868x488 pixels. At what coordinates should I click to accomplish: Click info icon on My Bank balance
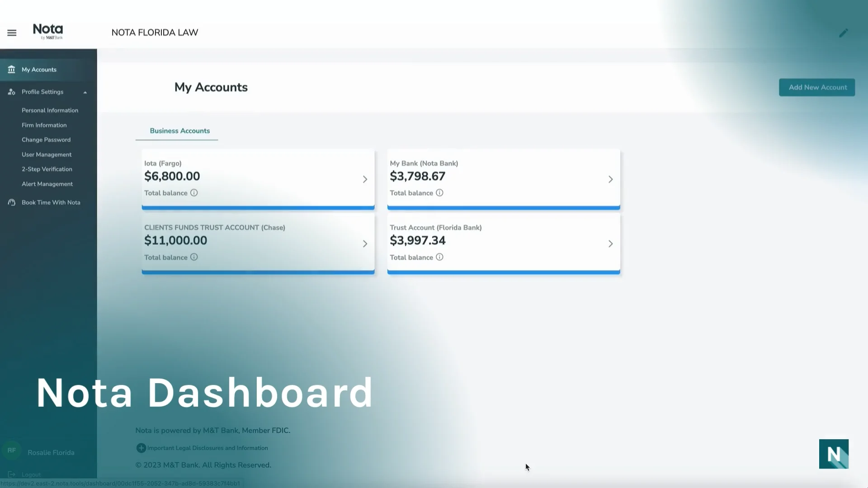[x=439, y=193]
